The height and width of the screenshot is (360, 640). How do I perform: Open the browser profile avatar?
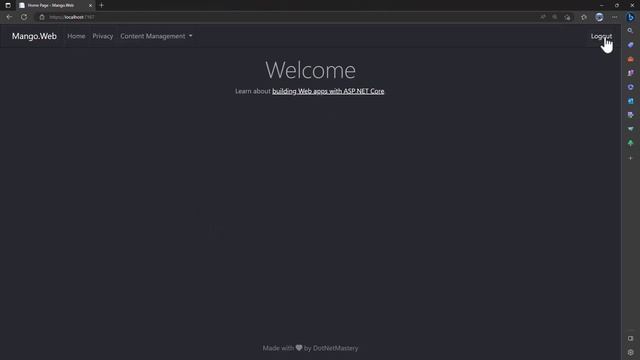(599, 17)
